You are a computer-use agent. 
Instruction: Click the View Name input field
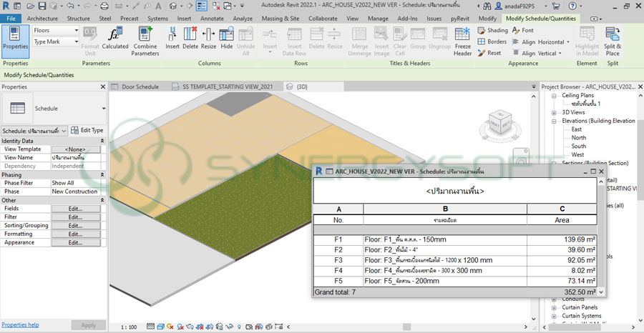tap(76, 157)
